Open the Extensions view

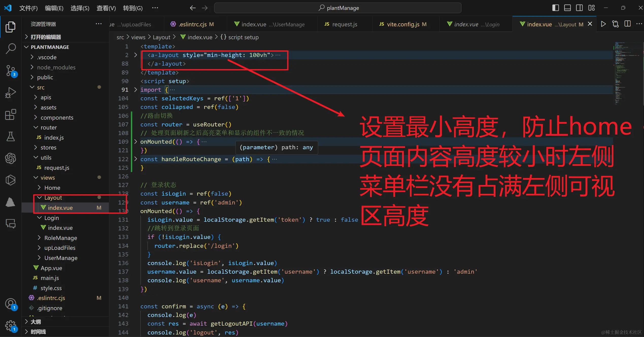click(x=10, y=115)
